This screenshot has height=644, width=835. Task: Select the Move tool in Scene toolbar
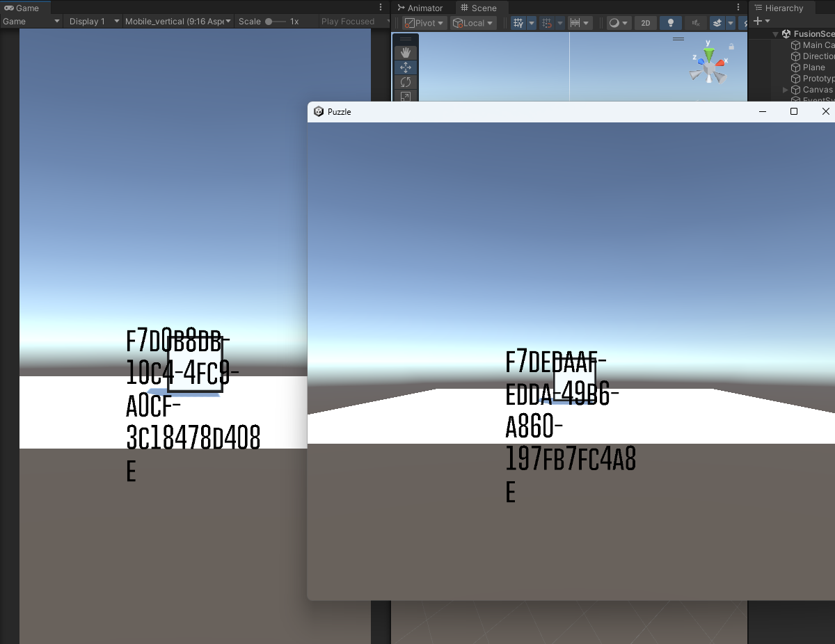point(406,67)
